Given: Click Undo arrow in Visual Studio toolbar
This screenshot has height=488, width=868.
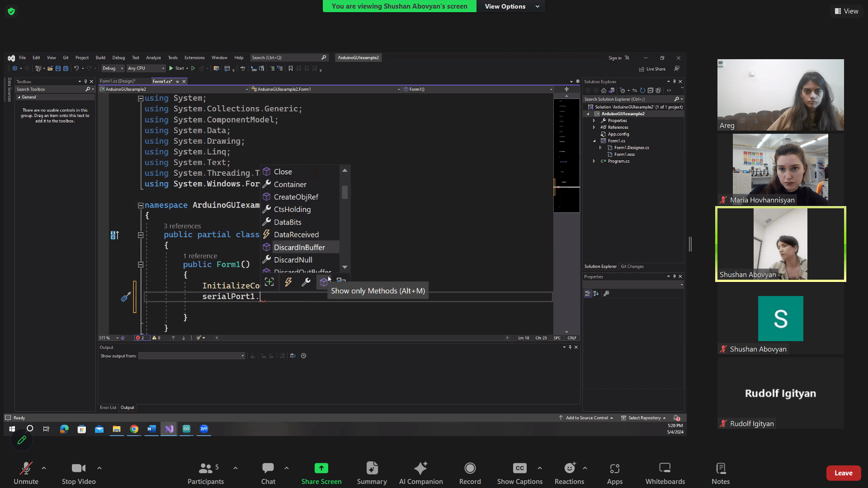Looking at the screenshot, I should point(76,69).
